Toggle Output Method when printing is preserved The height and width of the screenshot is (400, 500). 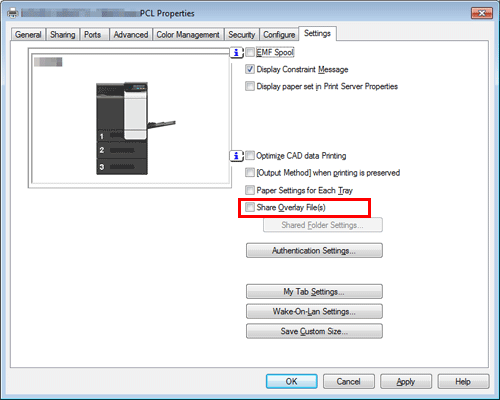coord(250,173)
